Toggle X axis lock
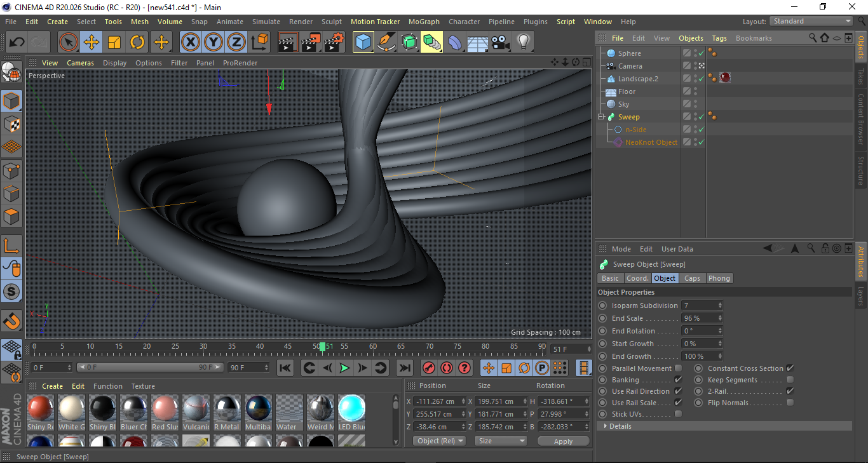The image size is (868, 463). (190, 43)
